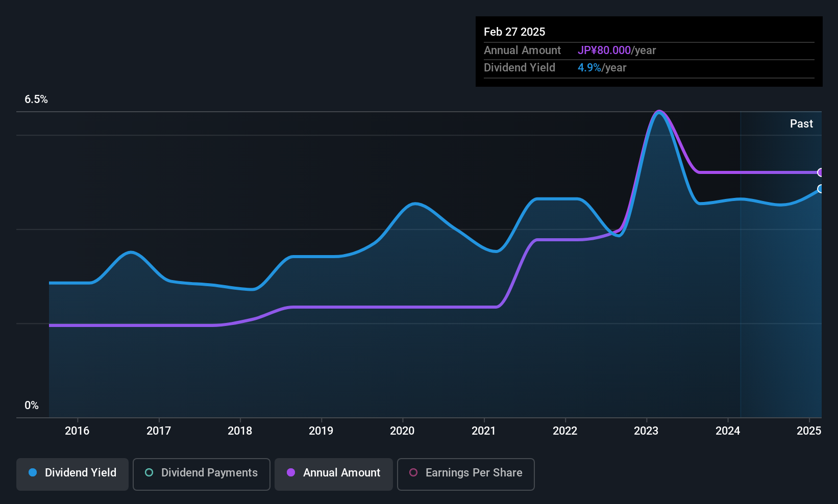This screenshot has height=504, width=838.
Task: Click the purple Annual Amount legend dot
Action: tap(291, 473)
